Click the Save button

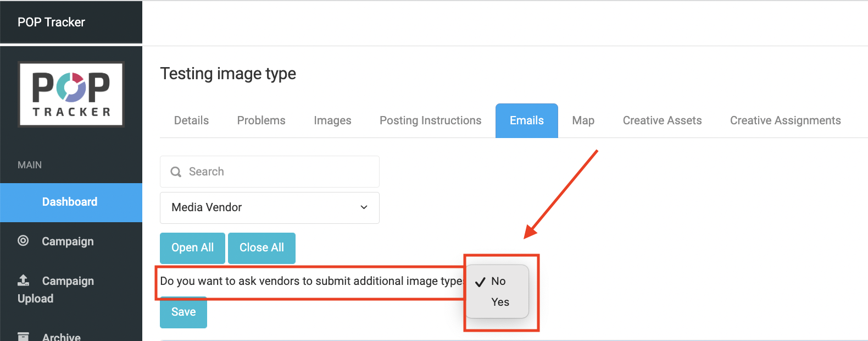[x=183, y=312]
